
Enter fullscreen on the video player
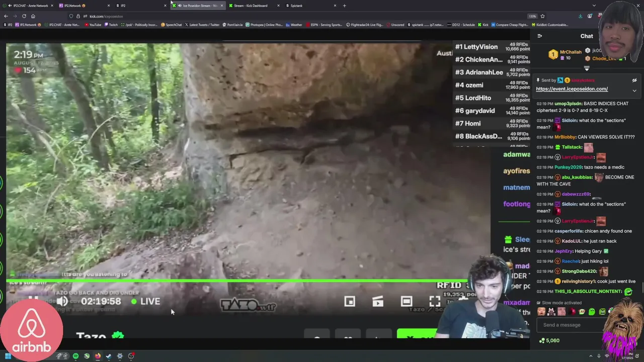pyautogui.click(x=435, y=301)
